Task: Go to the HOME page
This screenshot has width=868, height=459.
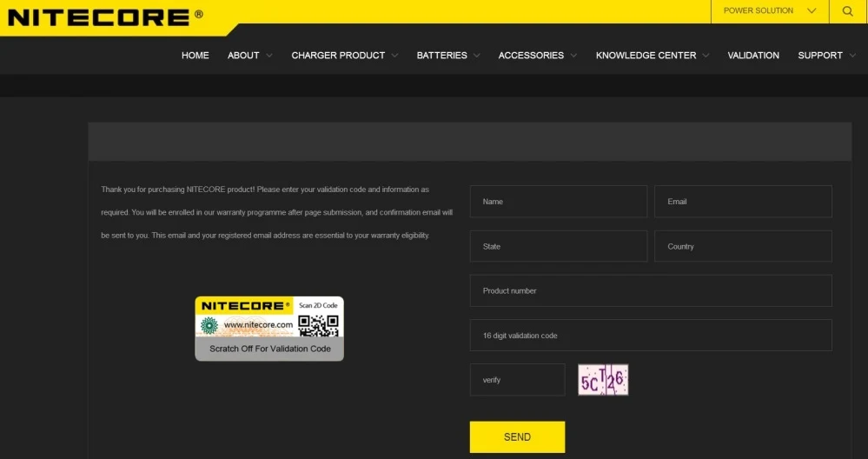Action: pos(195,56)
